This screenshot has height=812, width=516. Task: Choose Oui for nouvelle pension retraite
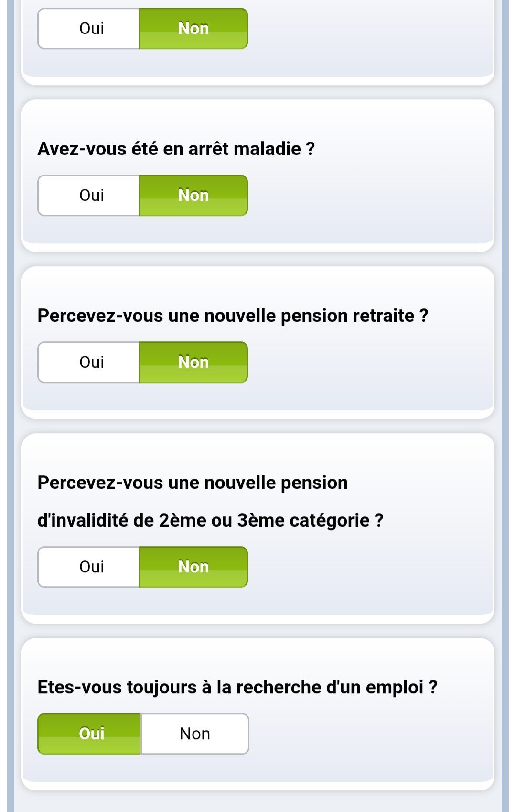pyautogui.click(x=89, y=362)
